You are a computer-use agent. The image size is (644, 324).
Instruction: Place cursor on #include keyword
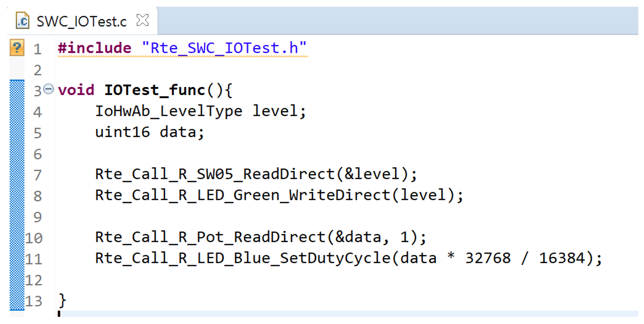[94, 48]
